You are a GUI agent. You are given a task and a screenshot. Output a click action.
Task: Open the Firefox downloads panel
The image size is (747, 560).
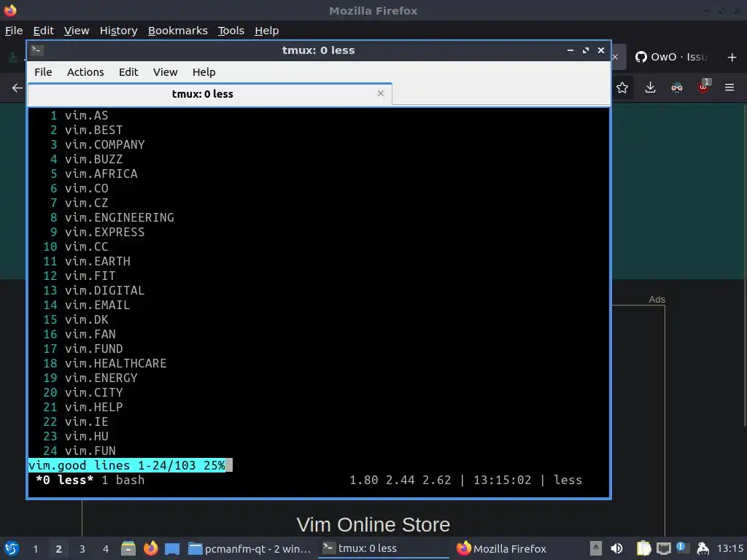point(650,87)
